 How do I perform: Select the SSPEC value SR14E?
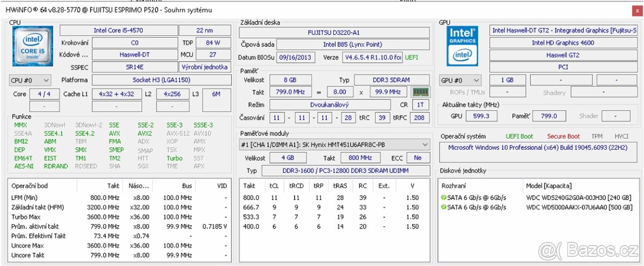134,67
